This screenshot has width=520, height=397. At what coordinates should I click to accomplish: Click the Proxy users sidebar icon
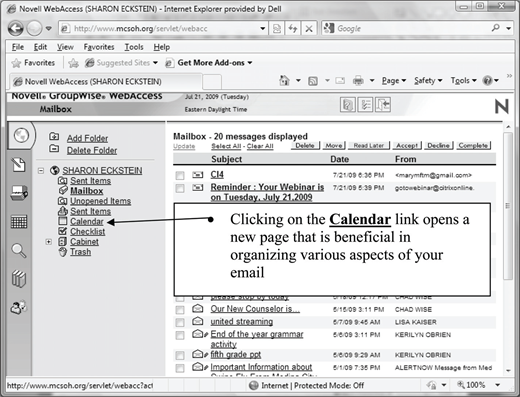(x=18, y=307)
